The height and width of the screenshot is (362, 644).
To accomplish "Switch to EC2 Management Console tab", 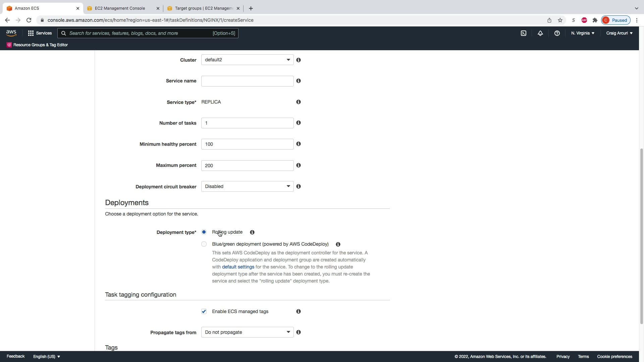I will (120, 8).
